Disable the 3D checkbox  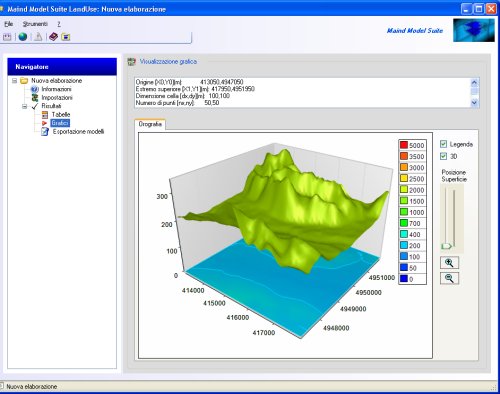coord(443,156)
